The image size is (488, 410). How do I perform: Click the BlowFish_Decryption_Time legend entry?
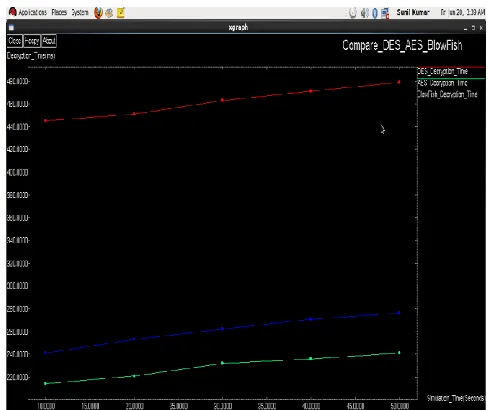click(447, 94)
